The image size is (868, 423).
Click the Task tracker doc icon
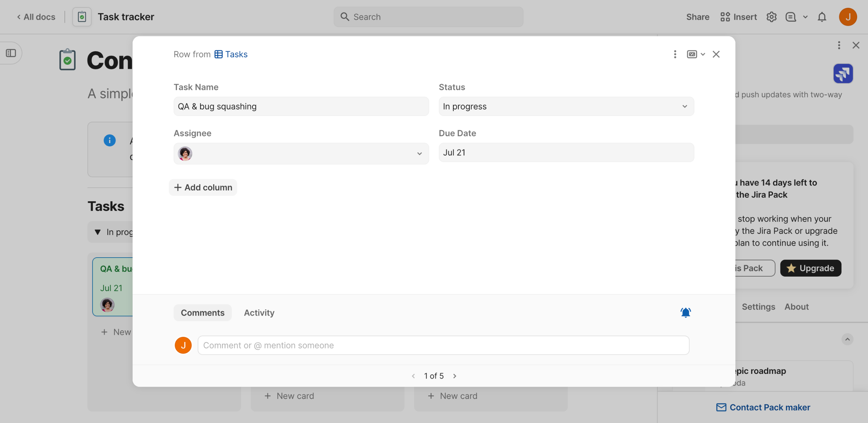click(x=82, y=17)
